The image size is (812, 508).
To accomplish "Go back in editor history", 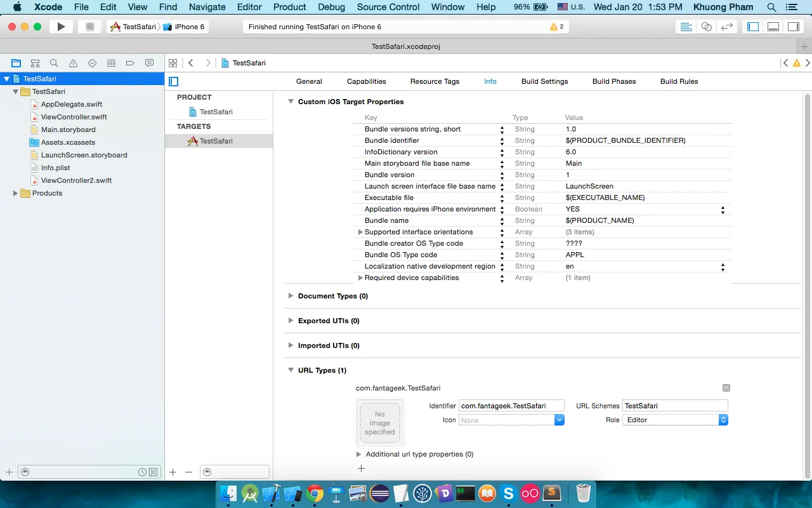I will (x=191, y=63).
